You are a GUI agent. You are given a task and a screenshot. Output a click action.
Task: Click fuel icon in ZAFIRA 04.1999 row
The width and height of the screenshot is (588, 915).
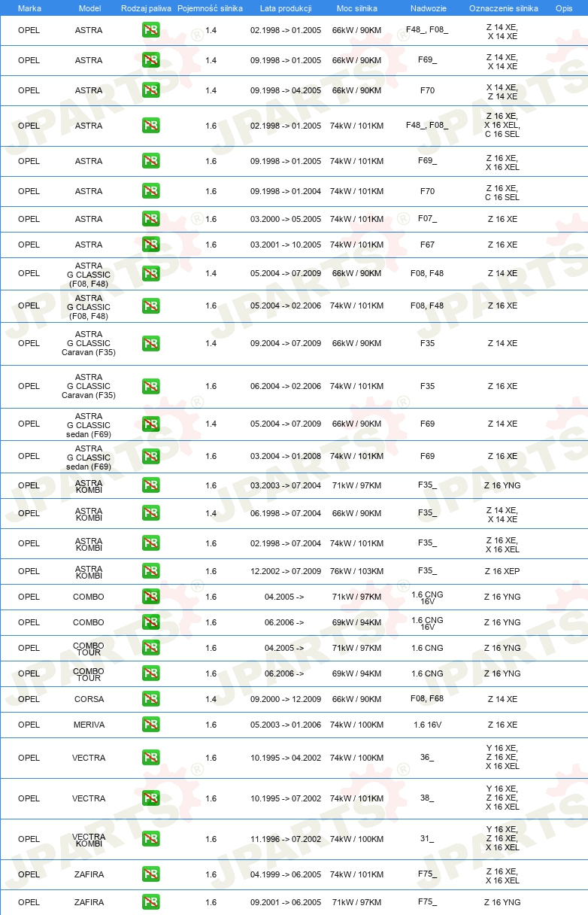coord(151,874)
